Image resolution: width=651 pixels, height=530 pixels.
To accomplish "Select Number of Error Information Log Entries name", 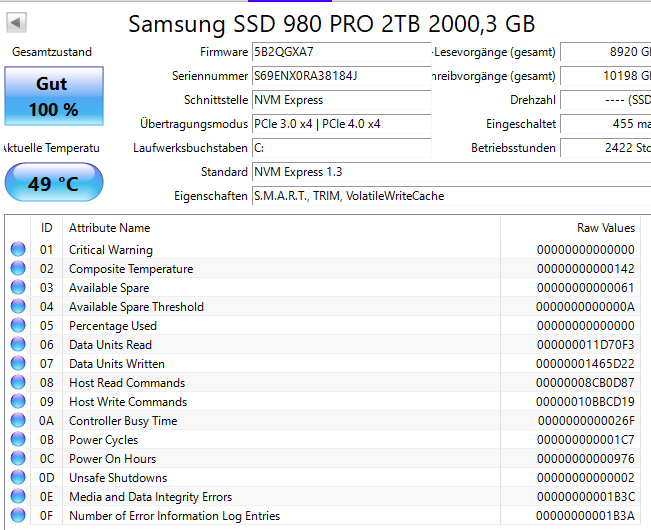I will click(x=174, y=516).
